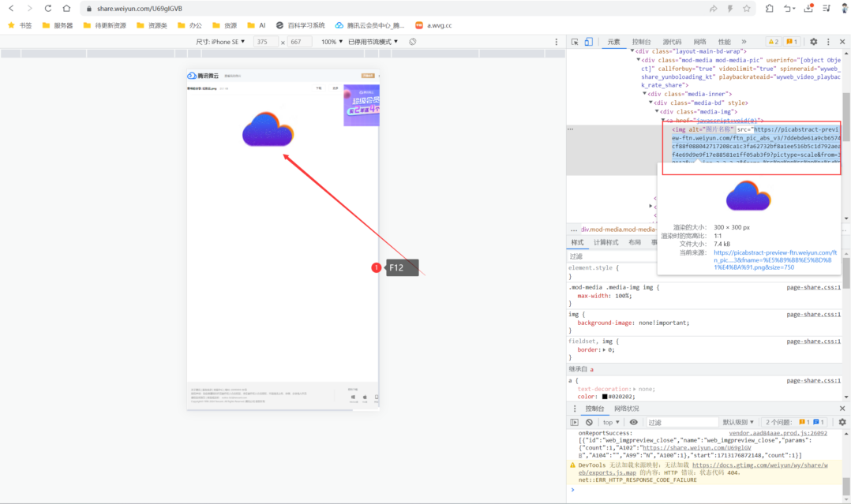The height and width of the screenshot is (504, 851).
Task: Switch to the 性能 Performance tab
Action: (x=725, y=42)
